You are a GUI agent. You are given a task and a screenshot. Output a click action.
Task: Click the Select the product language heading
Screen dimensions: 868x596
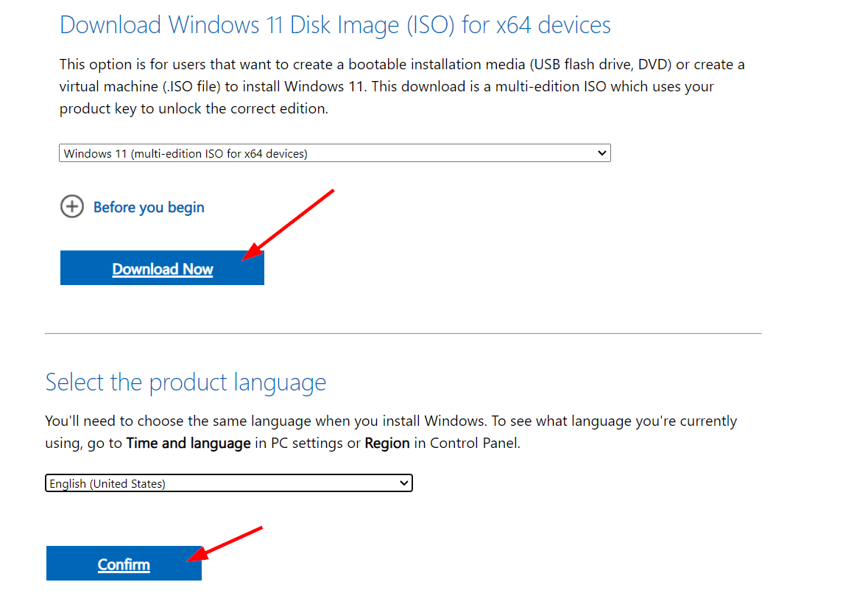click(186, 382)
